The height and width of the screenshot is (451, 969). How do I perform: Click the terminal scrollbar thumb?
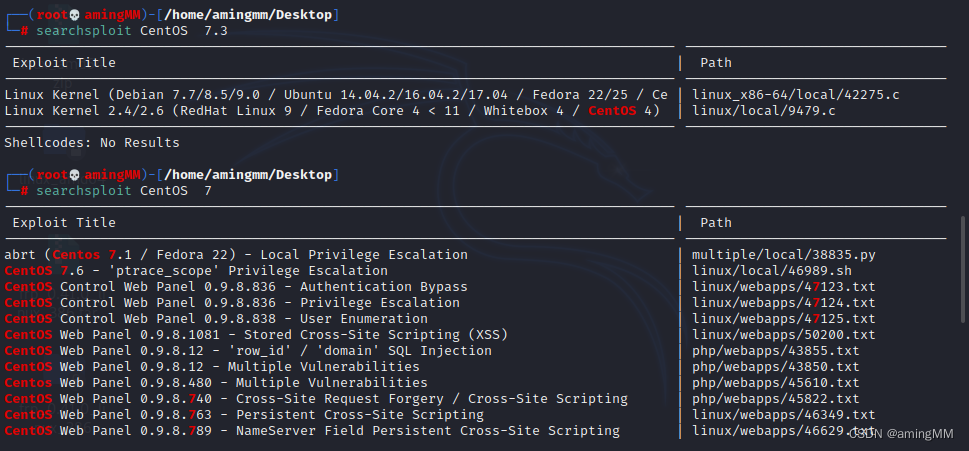pos(965,269)
